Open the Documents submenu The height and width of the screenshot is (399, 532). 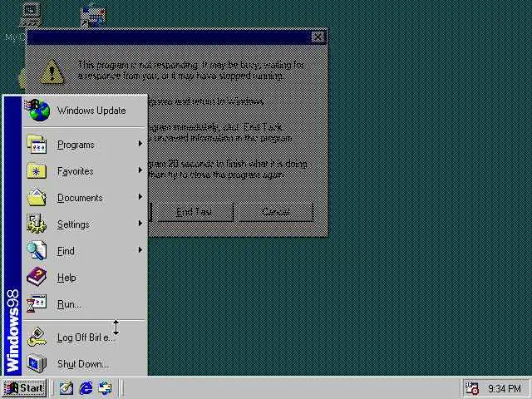[x=85, y=198]
